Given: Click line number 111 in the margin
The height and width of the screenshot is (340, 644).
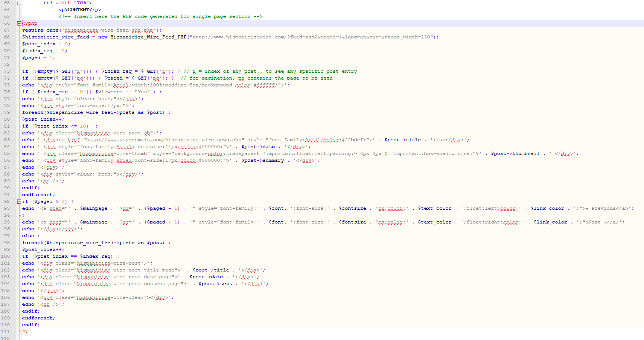Looking at the screenshot, I should pos(7,332).
